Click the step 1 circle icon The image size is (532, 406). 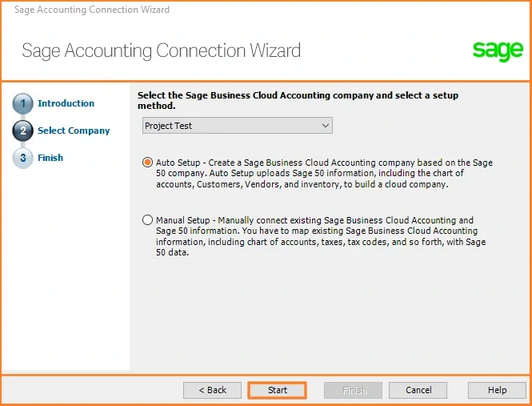(22, 103)
